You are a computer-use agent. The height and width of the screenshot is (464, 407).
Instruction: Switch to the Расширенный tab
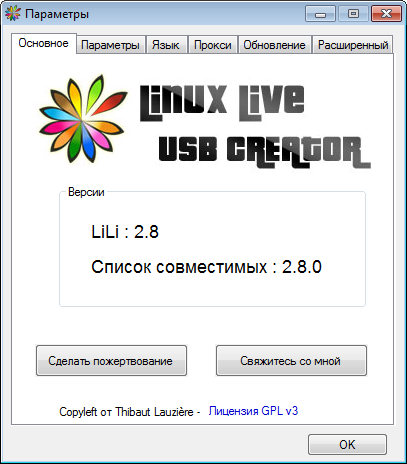point(353,45)
